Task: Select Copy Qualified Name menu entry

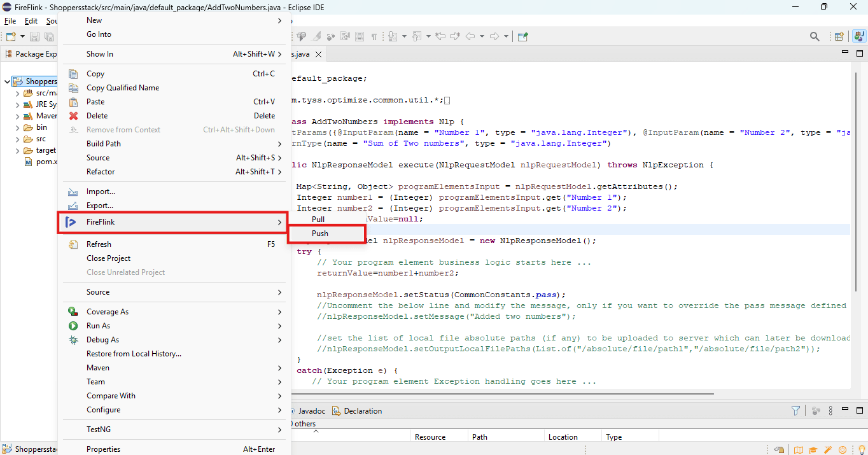Action: click(x=172, y=88)
